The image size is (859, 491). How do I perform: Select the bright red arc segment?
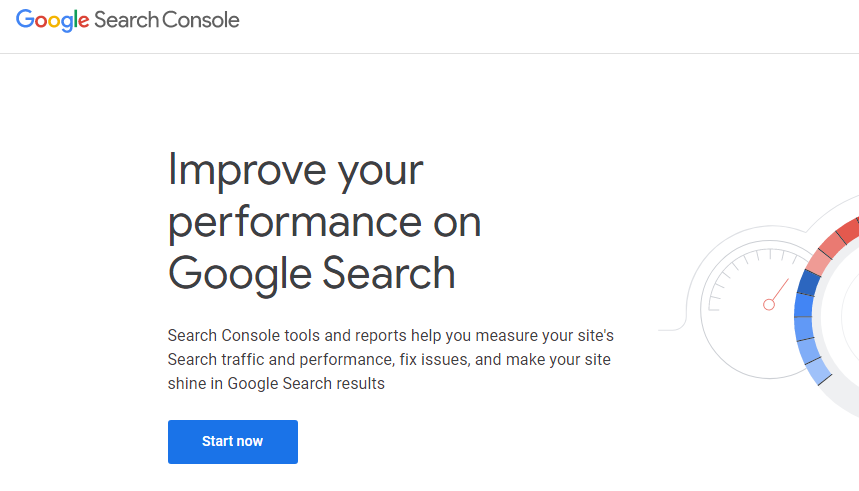click(850, 229)
